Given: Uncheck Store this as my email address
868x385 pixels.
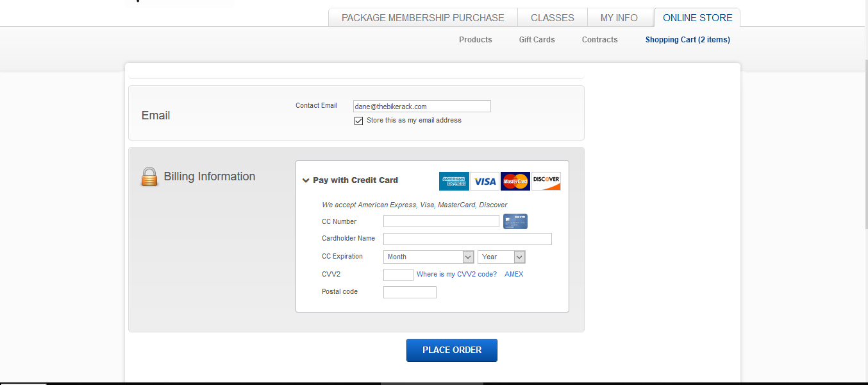Looking at the screenshot, I should 358,121.
